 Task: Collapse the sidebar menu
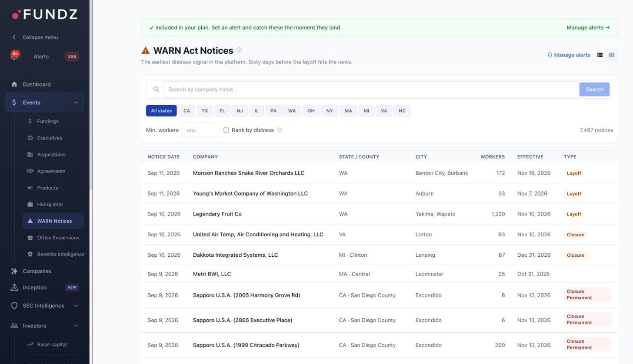point(35,37)
